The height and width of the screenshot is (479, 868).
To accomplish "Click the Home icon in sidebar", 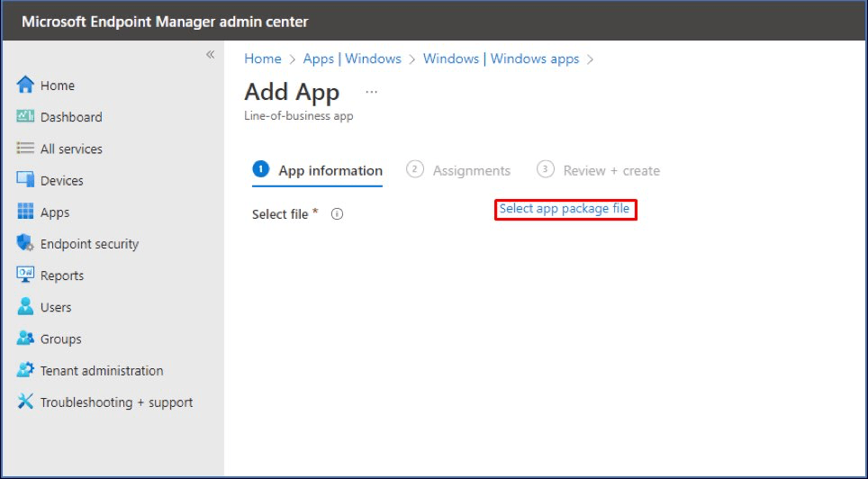I will (x=25, y=86).
